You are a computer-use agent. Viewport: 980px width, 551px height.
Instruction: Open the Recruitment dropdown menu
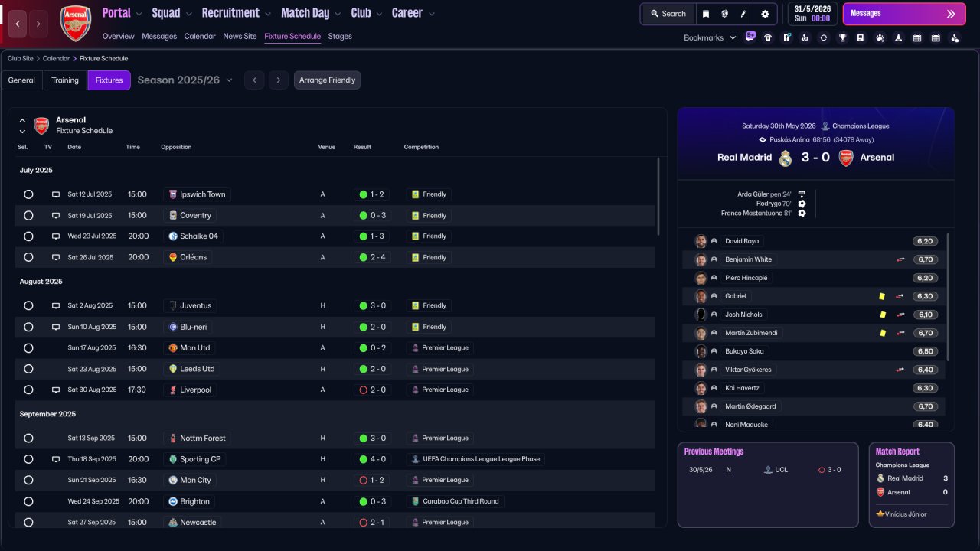click(x=237, y=13)
